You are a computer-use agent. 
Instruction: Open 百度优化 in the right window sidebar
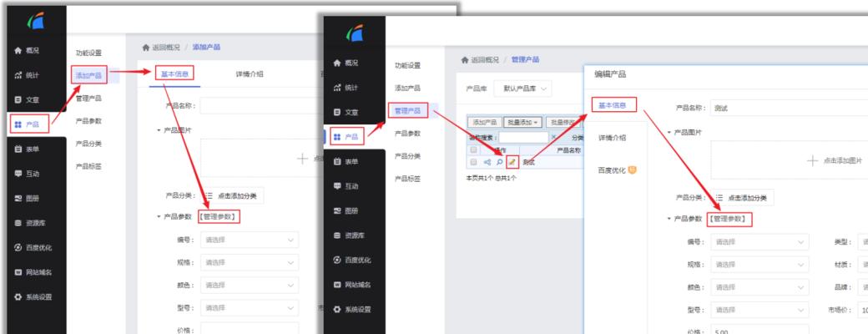(352, 260)
